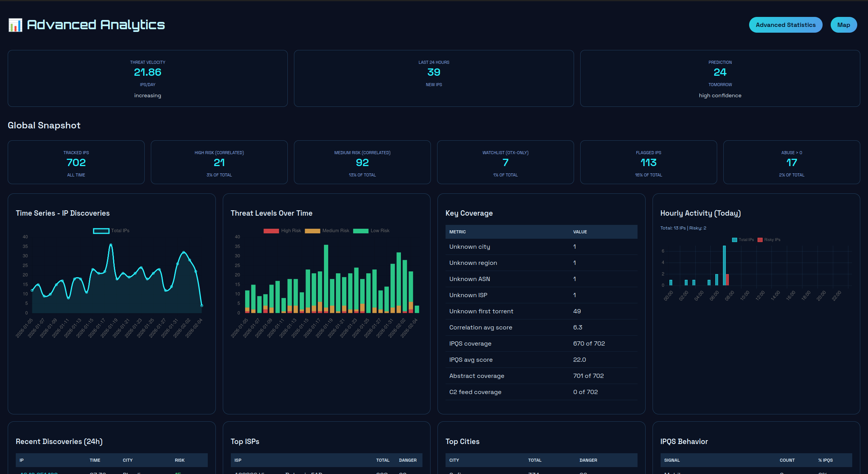Click the Tracked IPs stat card

(x=76, y=162)
